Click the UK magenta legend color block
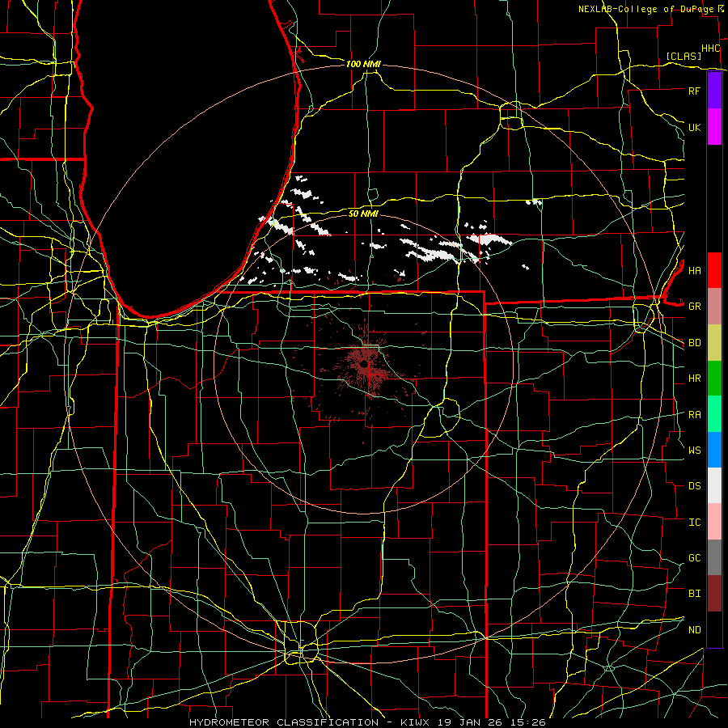 click(x=714, y=127)
